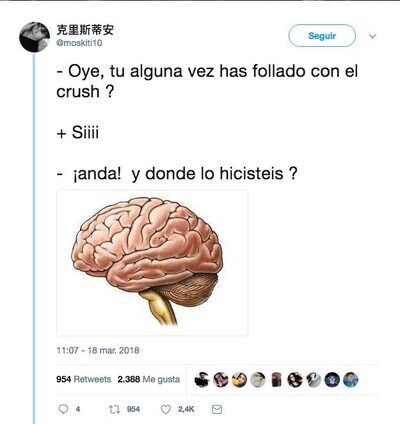The image size is (400, 424).
Task: Enlarge the brain illustration image
Action: (x=152, y=263)
